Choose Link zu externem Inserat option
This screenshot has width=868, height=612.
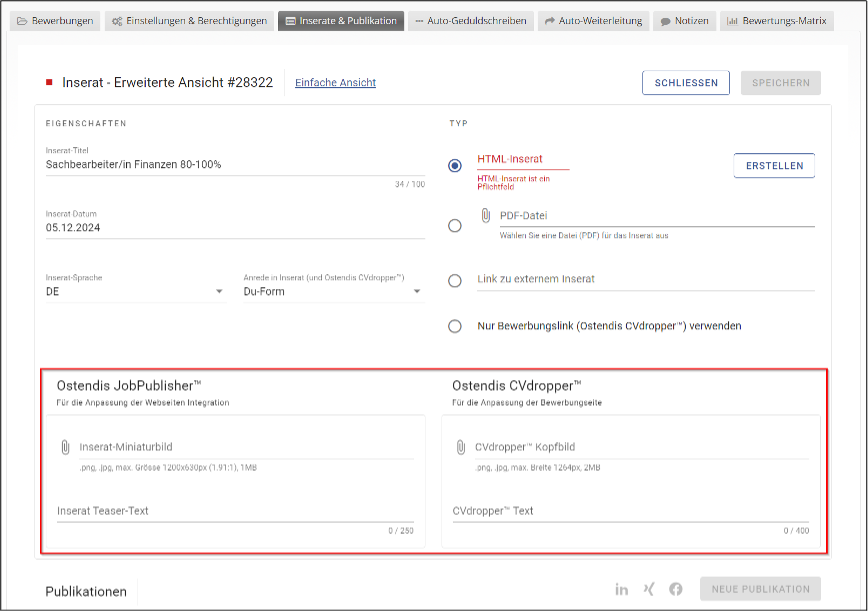coord(455,281)
